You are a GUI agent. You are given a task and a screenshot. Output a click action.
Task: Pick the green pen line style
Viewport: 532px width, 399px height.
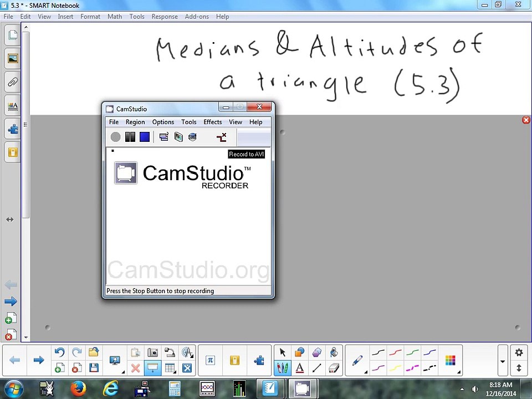412,353
